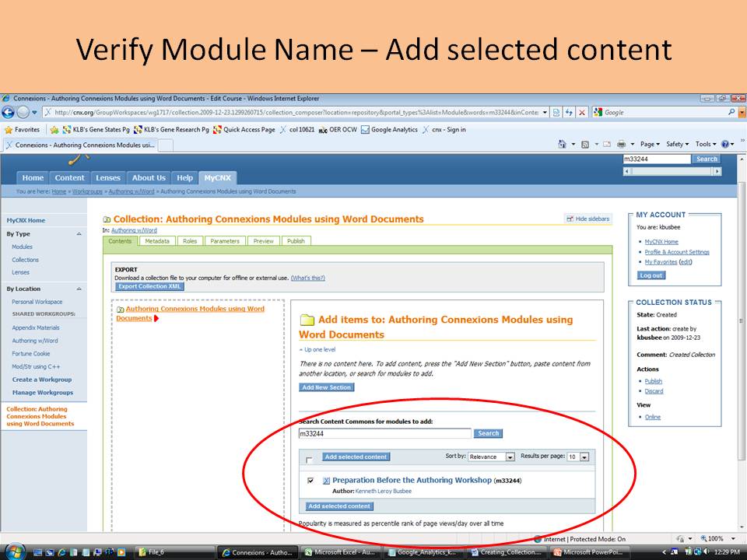Click the browser Back arrow button
This screenshot has height=560, width=747.
click(8, 112)
